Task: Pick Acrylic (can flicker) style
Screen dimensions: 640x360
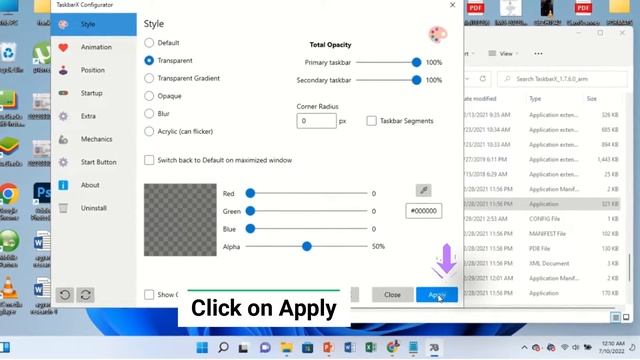Action: (x=149, y=131)
